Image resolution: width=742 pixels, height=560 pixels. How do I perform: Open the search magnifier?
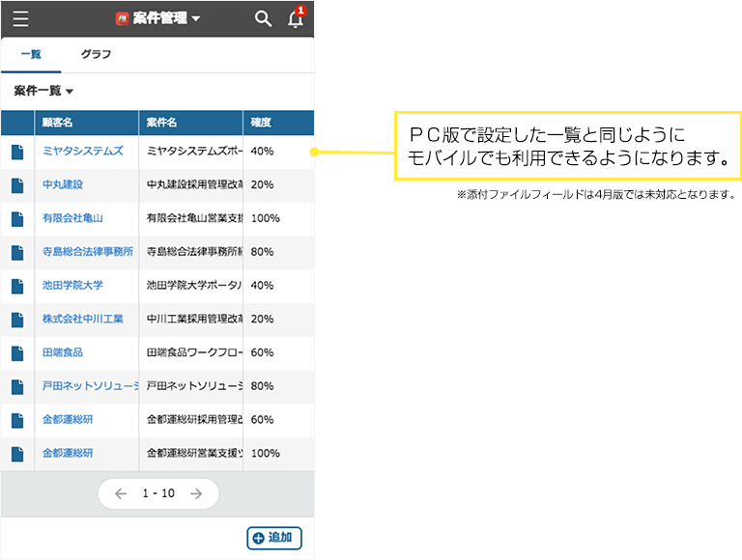tap(263, 18)
